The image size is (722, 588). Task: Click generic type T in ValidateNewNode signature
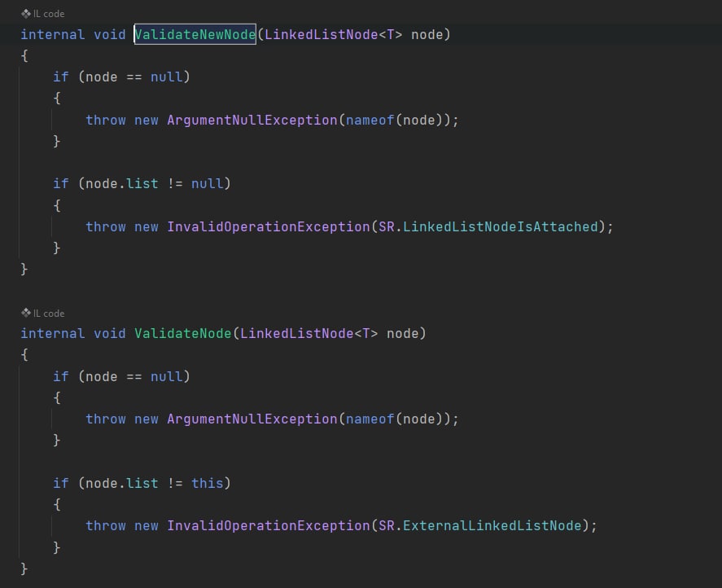[x=391, y=34]
